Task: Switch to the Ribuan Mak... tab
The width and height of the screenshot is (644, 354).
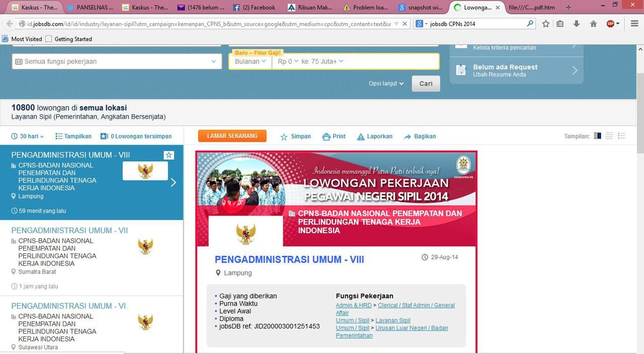Action: click(x=310, y=8)
